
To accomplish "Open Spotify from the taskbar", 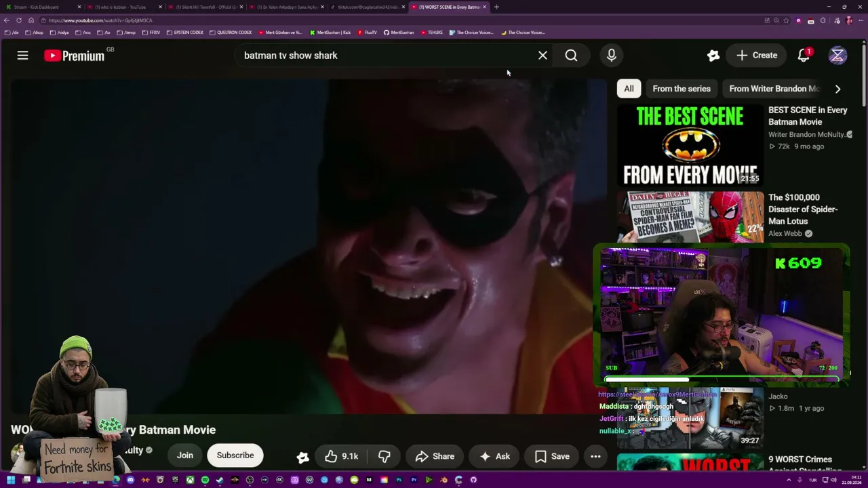I will [205, 480].
